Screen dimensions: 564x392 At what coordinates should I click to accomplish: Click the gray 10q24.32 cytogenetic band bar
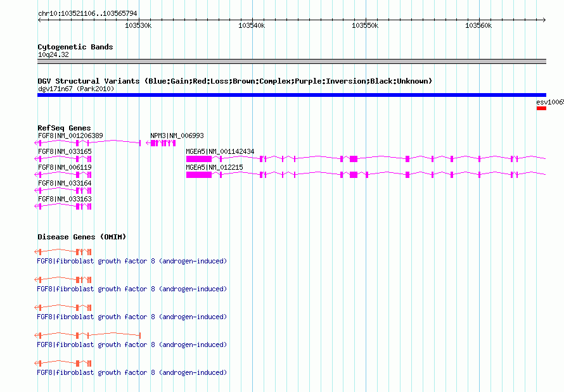(x=292, y=61)
